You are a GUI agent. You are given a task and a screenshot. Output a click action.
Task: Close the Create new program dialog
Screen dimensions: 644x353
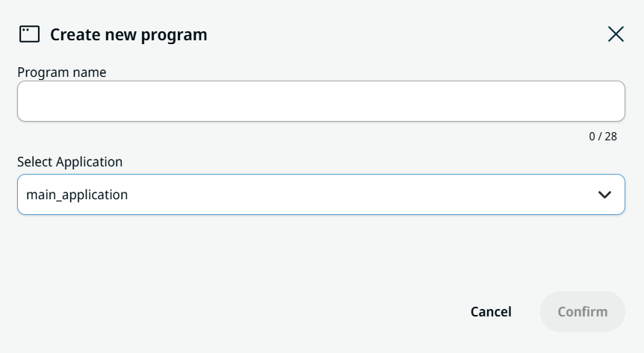tap(616, 34)
